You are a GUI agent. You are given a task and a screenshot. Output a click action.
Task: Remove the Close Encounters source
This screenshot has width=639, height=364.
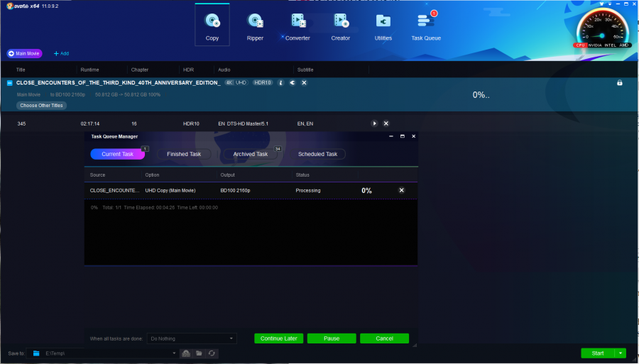[304, 82]
